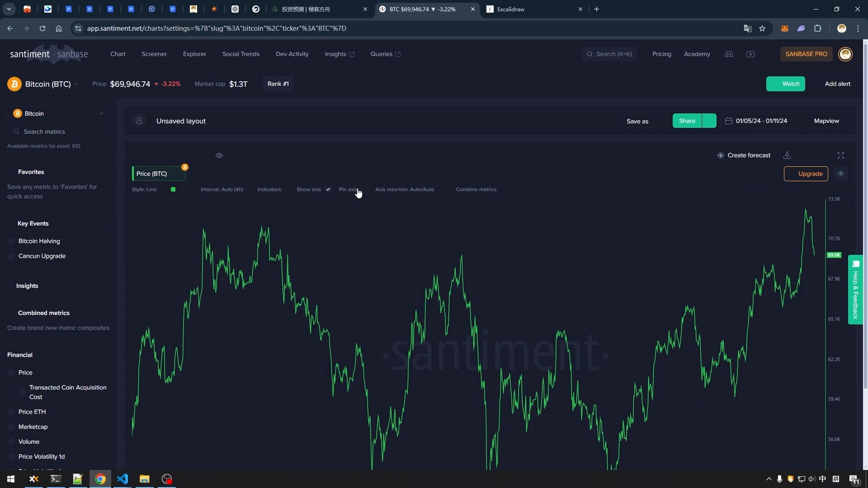Click the green Watch button
The width and height of the screenshot is (868, 488).
(x=786, y=84)
